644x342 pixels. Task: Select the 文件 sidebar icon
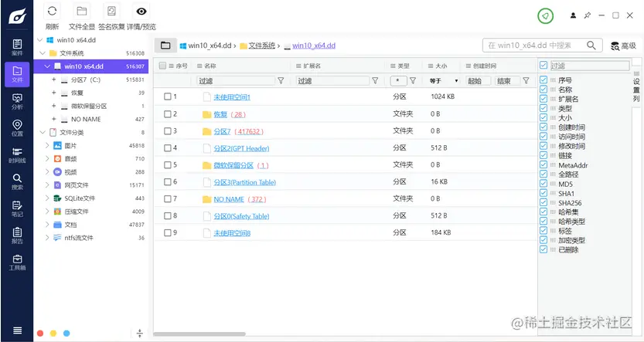click(17, 74)
